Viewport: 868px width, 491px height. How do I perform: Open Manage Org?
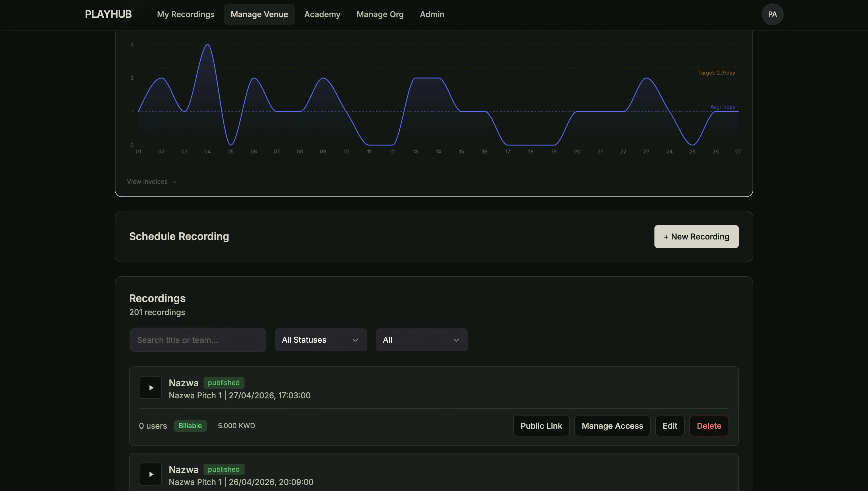[x=380, y=14]
